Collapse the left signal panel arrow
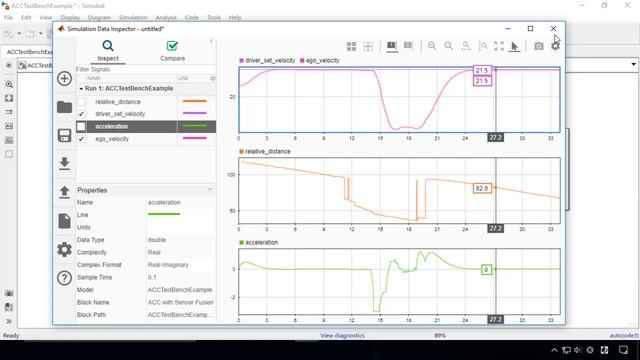Viewport: 640px width, 360px height. (x=211, y=41)
